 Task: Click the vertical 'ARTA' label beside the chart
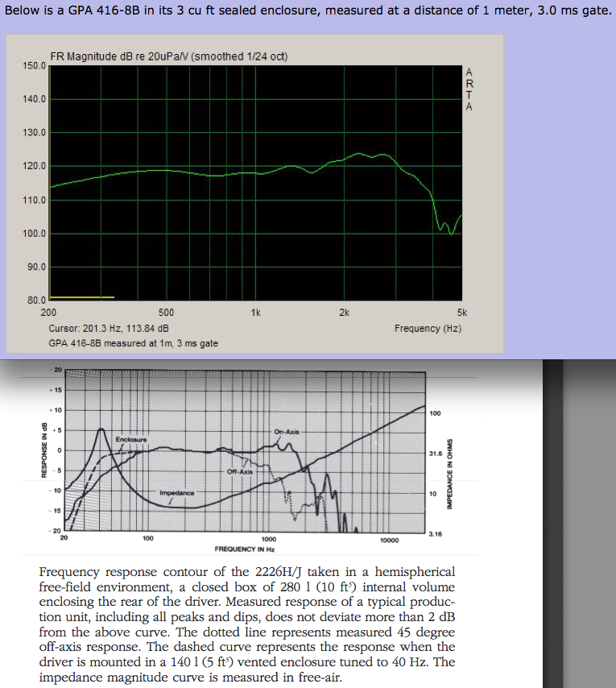[x=469, y=89]
